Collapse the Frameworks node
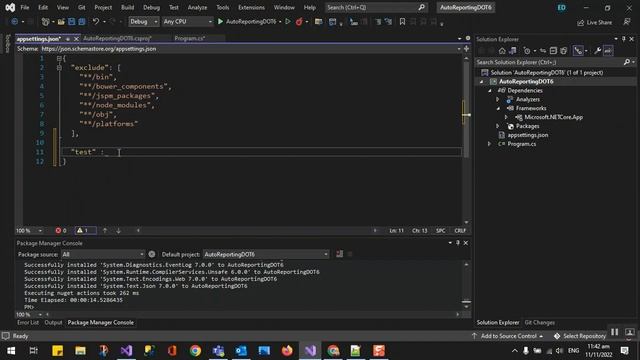 point(498,108)
